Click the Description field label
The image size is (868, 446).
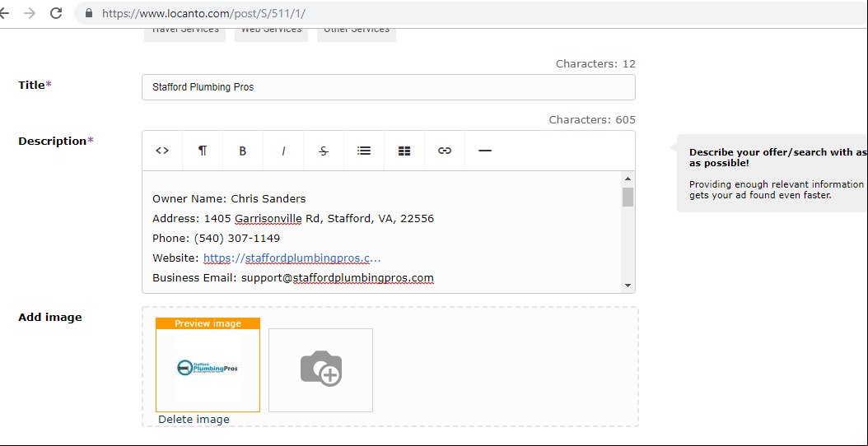point(56,141)
